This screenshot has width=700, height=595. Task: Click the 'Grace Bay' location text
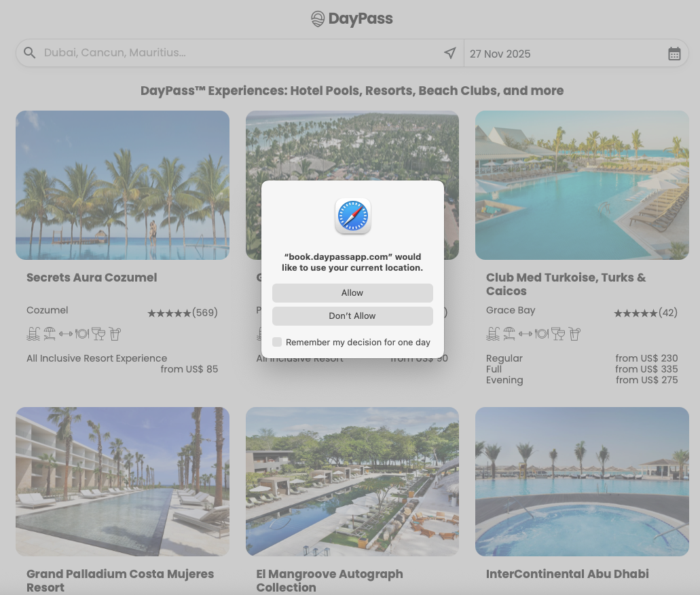511,311
